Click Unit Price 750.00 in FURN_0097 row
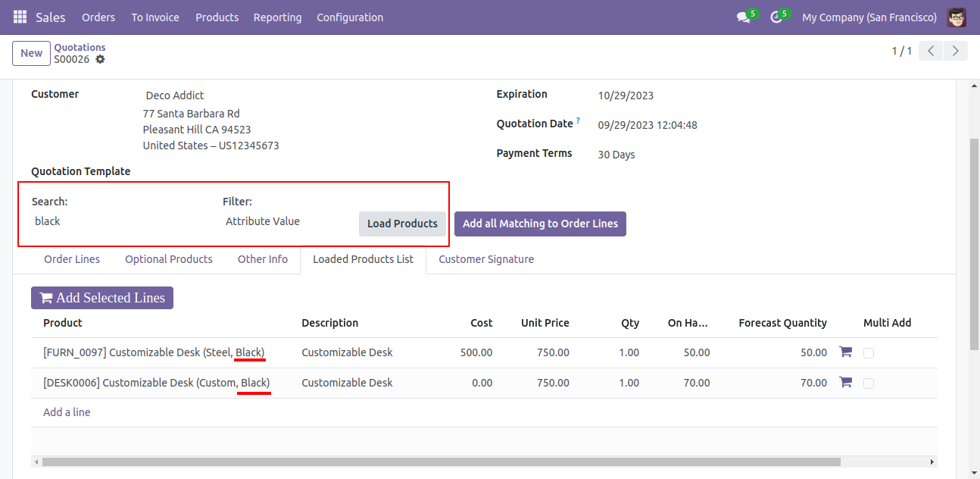The width and height of the screenshot is (980, 479). [x=553, y=352]
